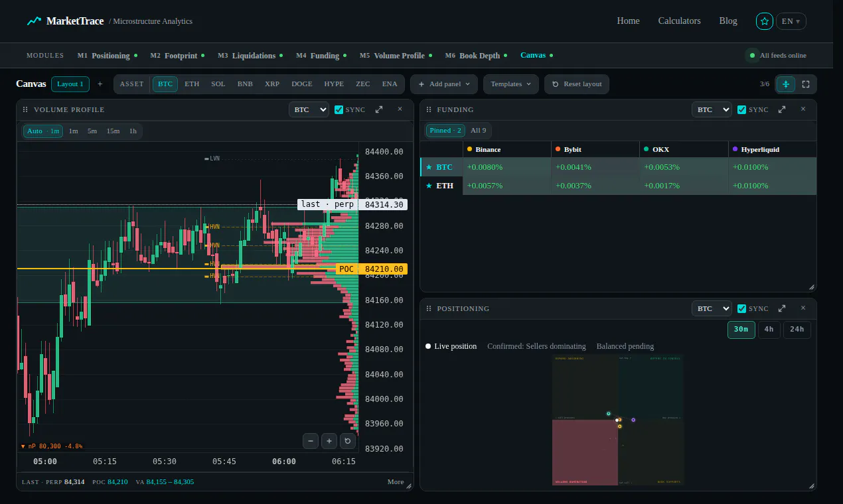Open the Add panel dropdown
Screen dimensions: 843x504
pyautogui.click(x=444, y=84)
